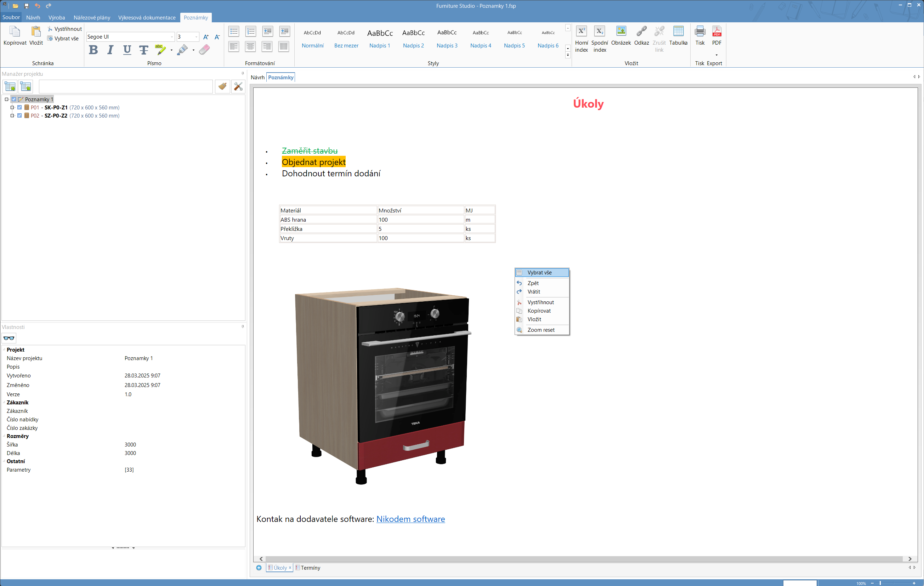Apply the Nadpis 1 style
The image size is (924, 586).
click(380, 39)
